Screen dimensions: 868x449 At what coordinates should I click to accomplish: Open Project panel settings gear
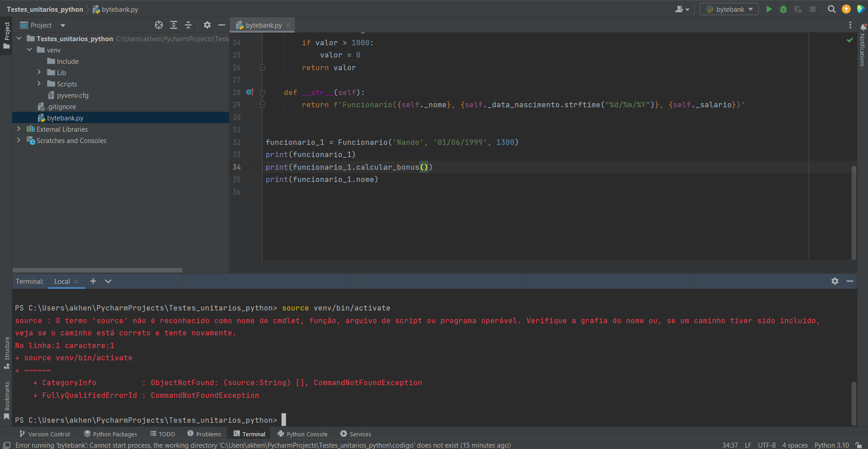(207, 25)
